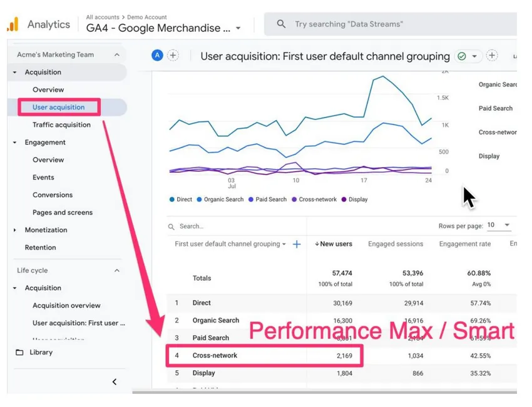Click the Paid Search row label
Image resolution: width=532 pixels, height=407 pixels.
pos(211,338)
